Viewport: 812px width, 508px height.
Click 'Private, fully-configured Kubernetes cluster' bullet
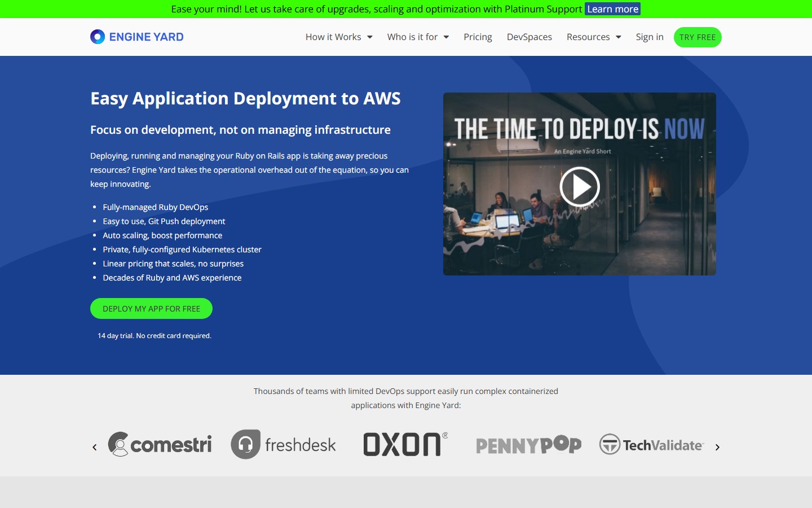(x=182, y=249)
